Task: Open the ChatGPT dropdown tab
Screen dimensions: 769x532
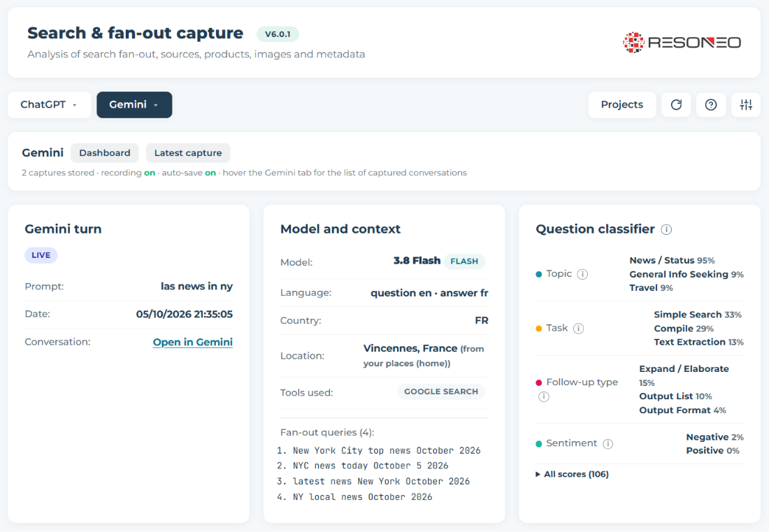Action: 49,104
